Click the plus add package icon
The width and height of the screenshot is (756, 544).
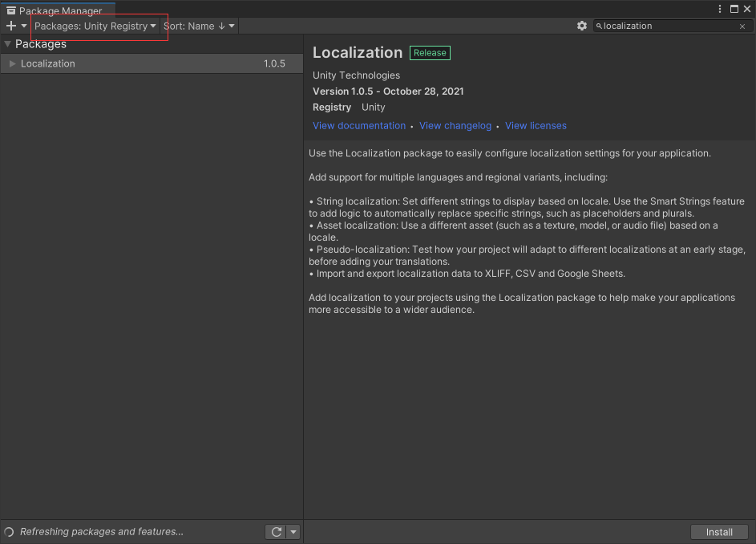click(x=11, y=26)
